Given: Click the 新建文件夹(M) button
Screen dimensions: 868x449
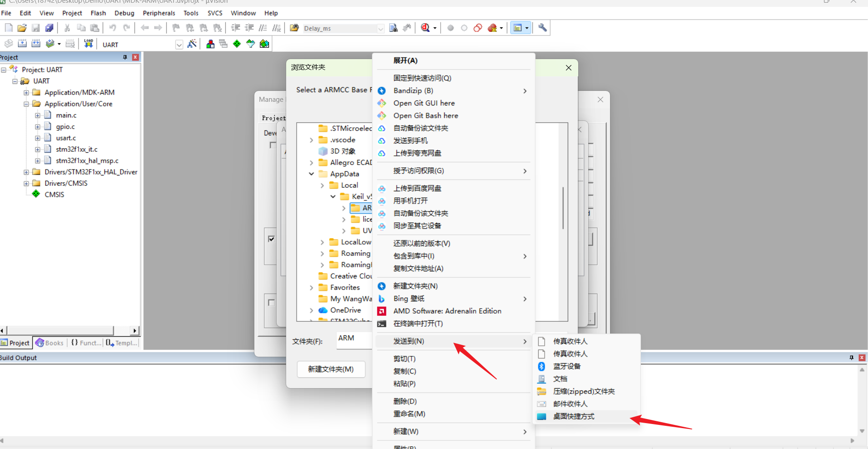Looking at the screenshot, I should click(331, 369).
